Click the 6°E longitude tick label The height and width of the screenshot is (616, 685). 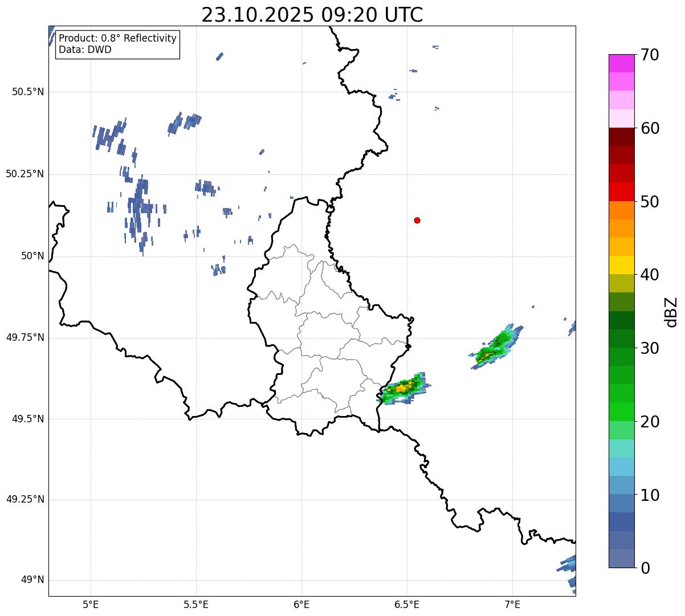[x=301, y=604]
